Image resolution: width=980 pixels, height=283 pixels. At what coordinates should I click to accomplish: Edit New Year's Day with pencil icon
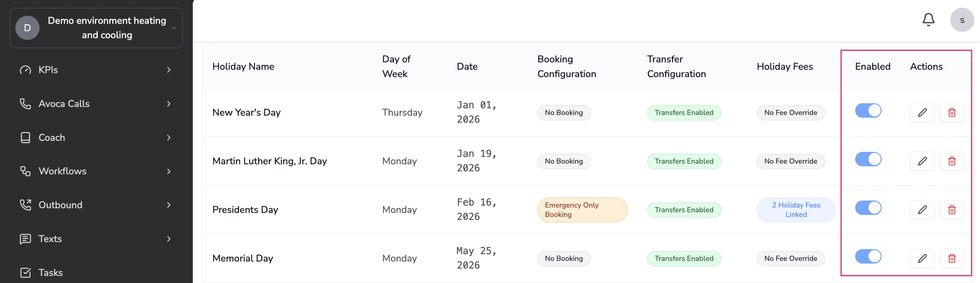click(x=922, y=112)
